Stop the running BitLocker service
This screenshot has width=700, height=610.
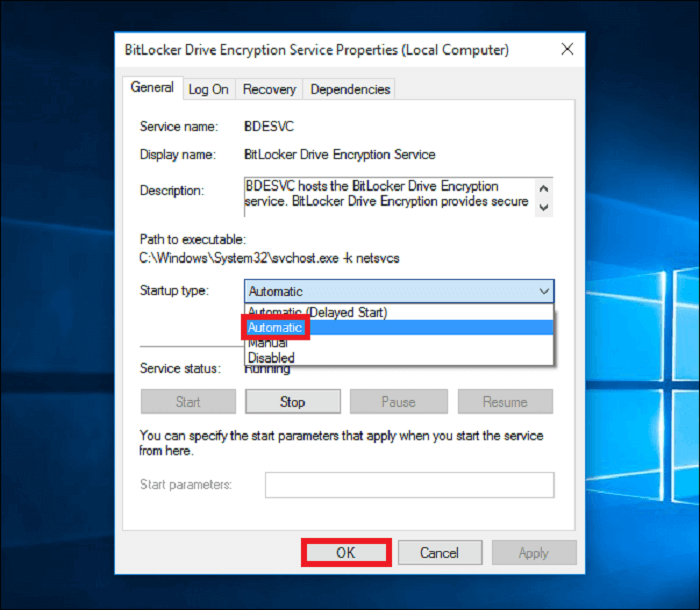292,402
